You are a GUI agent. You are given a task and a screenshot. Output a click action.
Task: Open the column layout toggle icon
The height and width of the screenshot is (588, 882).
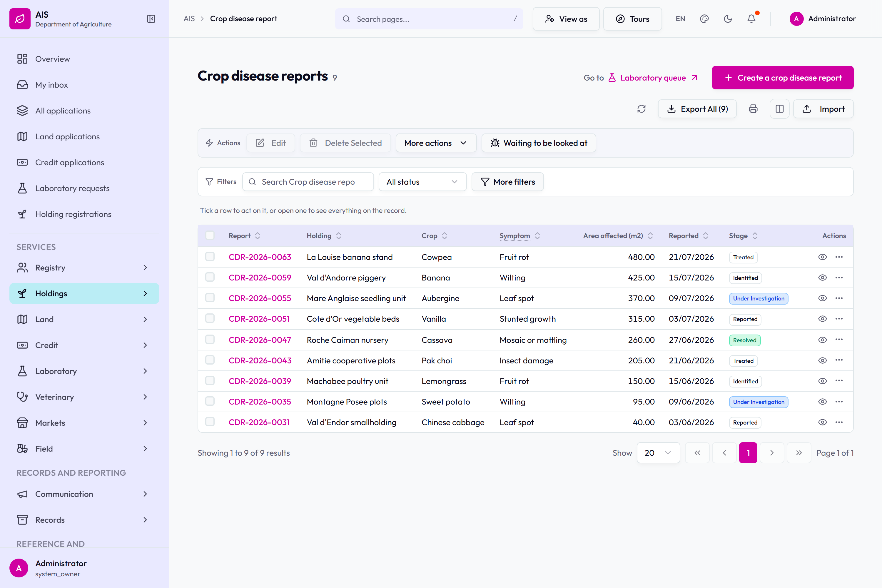pos(780,109)
